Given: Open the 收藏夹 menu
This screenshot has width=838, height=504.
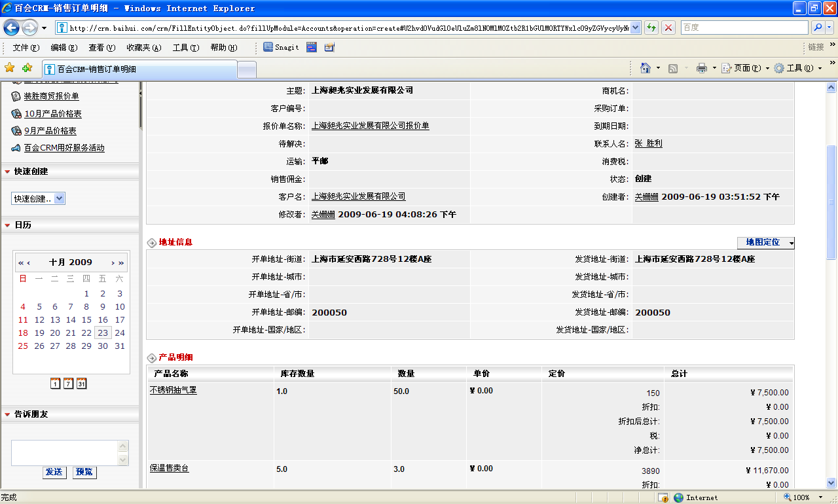Looking at the screenshot, I should pyautogui.click(x=143, y=48).
